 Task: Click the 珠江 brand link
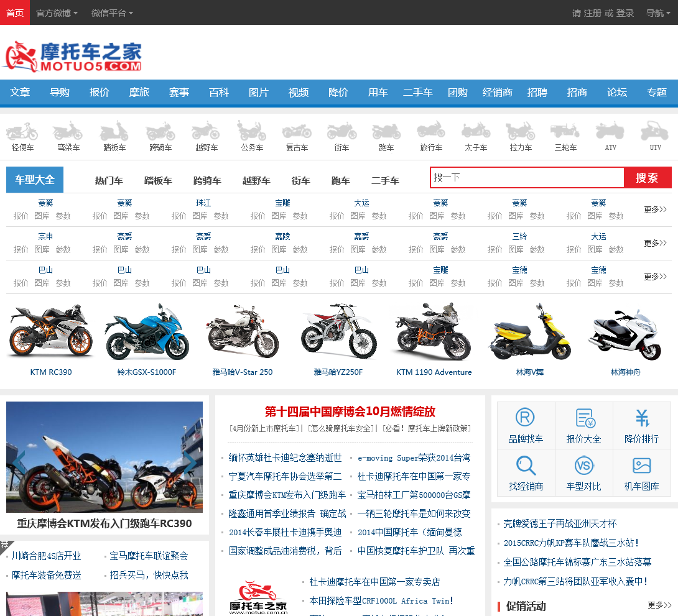[203, 203]
